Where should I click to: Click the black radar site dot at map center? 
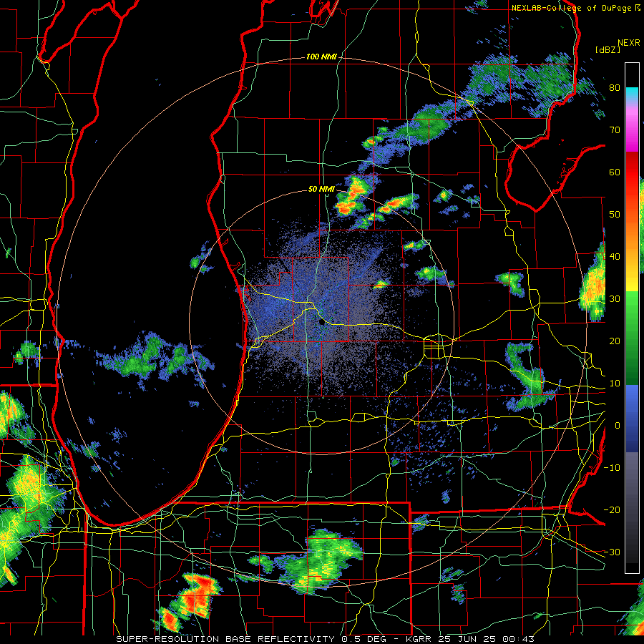coord(321,323)
